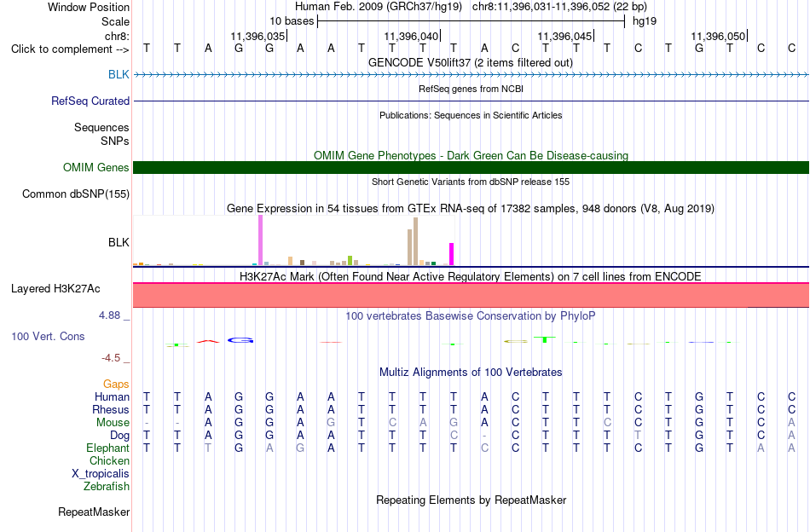
Task: Click 'Click to complement -->' label
Action: [x=70, y=49]
